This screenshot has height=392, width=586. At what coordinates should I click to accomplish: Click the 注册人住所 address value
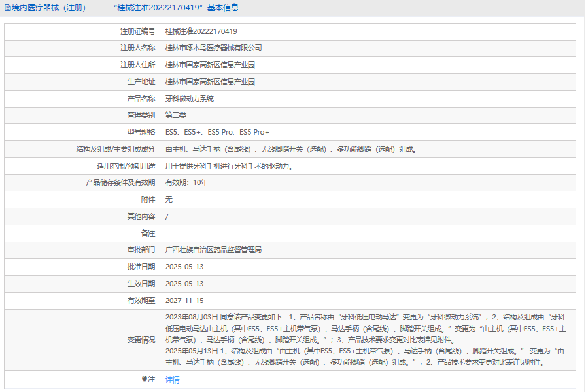pos(210,65)
